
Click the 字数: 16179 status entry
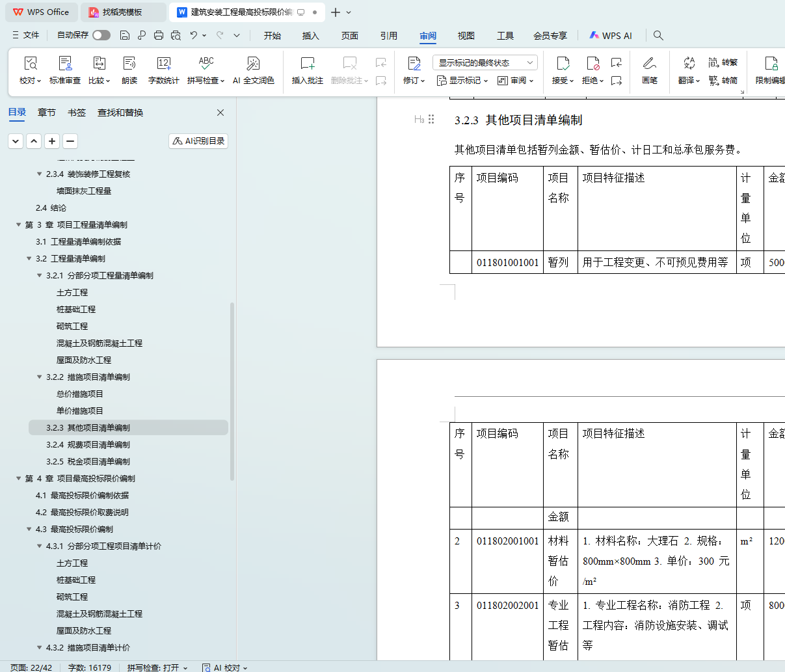[x=90, y=667]
